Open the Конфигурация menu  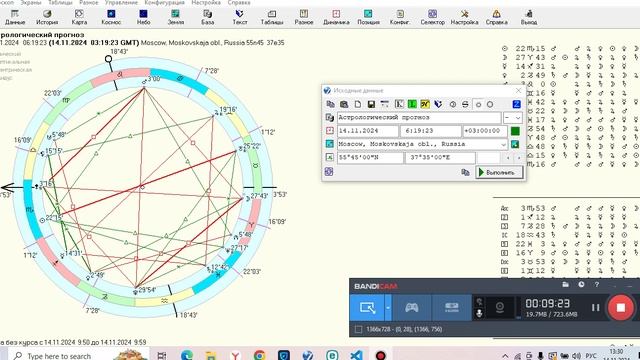click(163, 2)
